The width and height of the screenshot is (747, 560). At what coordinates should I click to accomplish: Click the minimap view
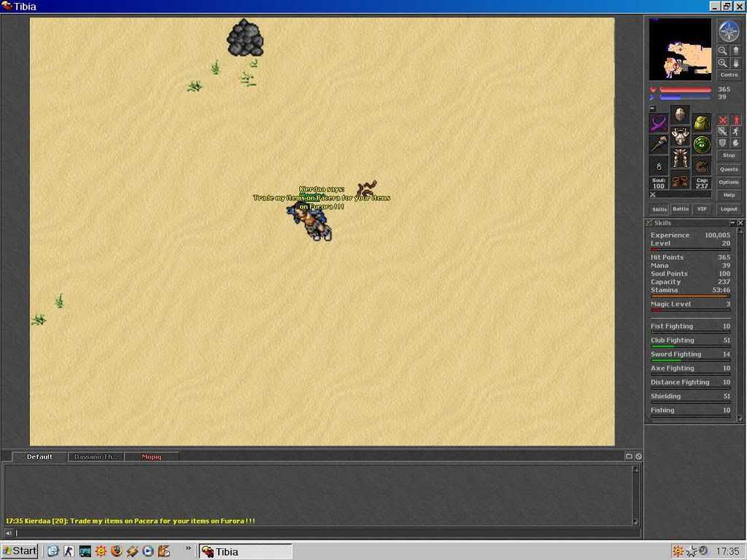(x=680, y=50)
